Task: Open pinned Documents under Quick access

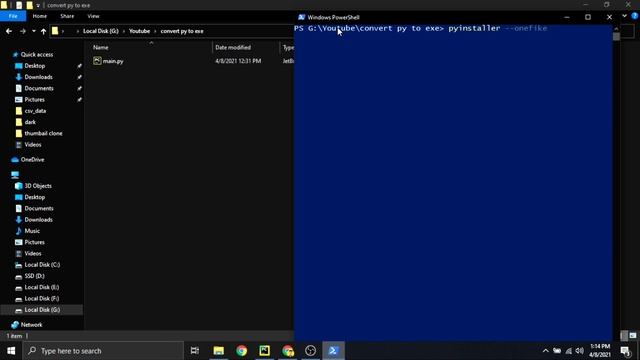Action: [38, 88]
